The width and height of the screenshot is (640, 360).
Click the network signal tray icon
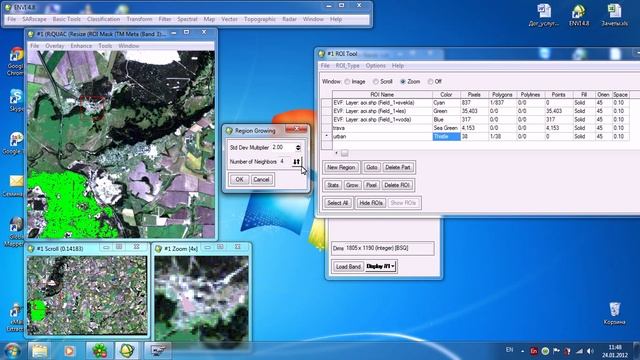coord(579,351)
